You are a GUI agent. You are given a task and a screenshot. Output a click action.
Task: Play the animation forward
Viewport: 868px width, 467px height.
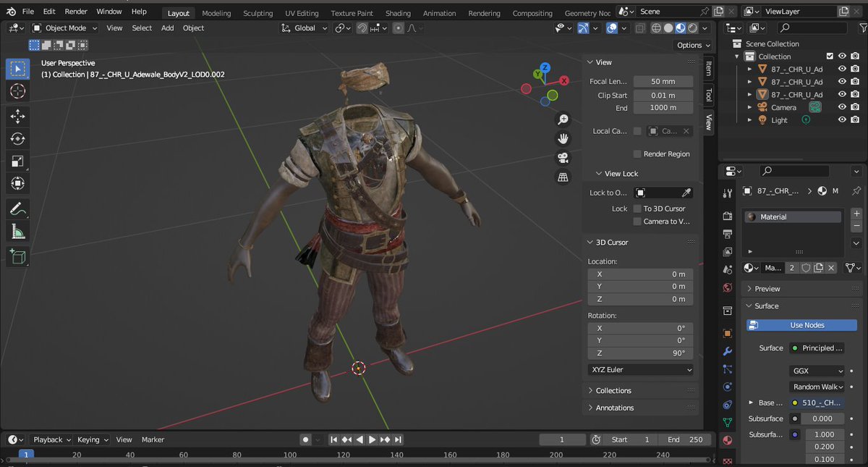point(373,439)
